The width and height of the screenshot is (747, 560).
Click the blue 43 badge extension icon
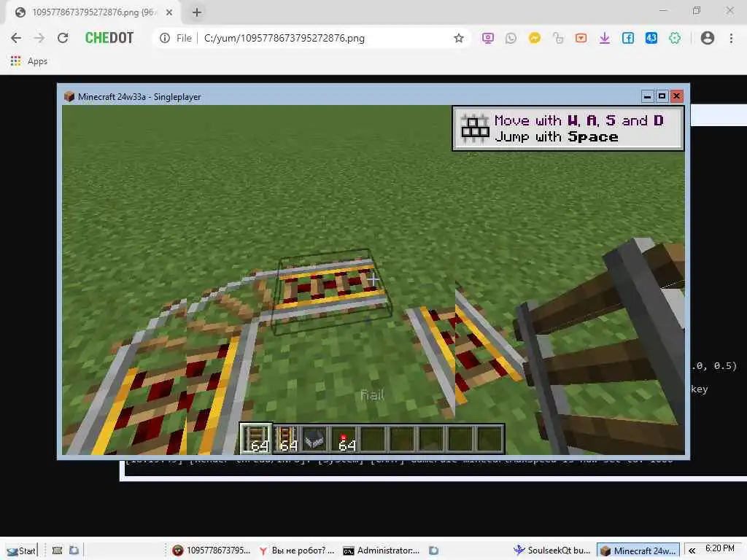[651, 38]
